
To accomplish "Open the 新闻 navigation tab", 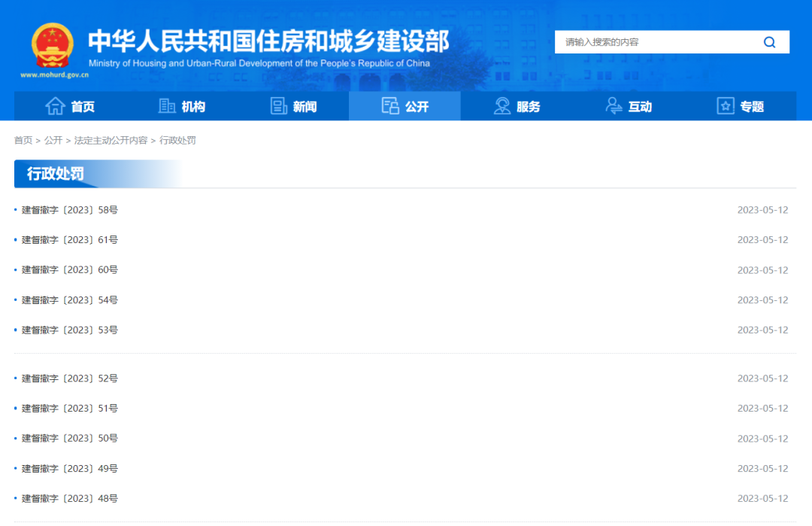I will pyautogui.click(x=294, y=105).
